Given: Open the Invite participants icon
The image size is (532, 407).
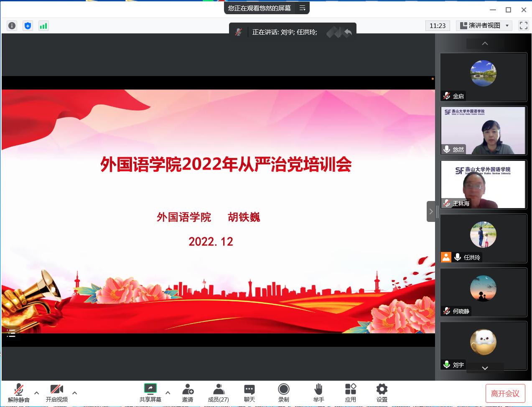Looking at the screenshot, I should pyautogui.click(x=188, y=393).
